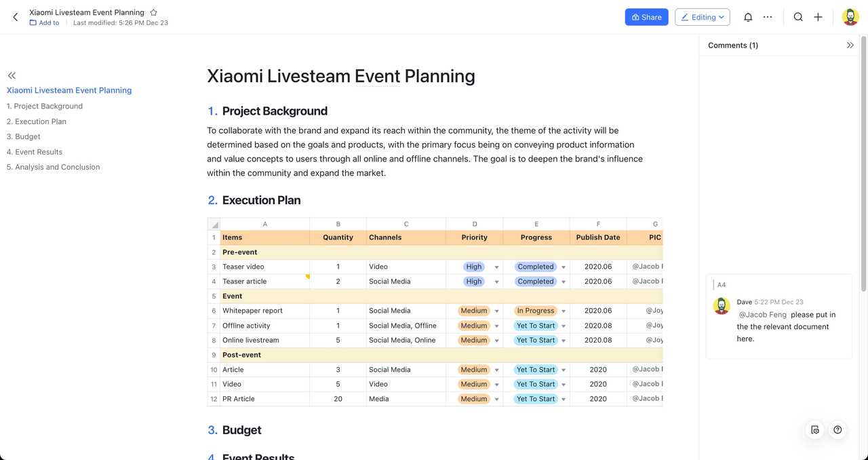868x460 pixels.
Task: Open the In Progress dropdown for Whitepaper report
Action: pos(564,311)
